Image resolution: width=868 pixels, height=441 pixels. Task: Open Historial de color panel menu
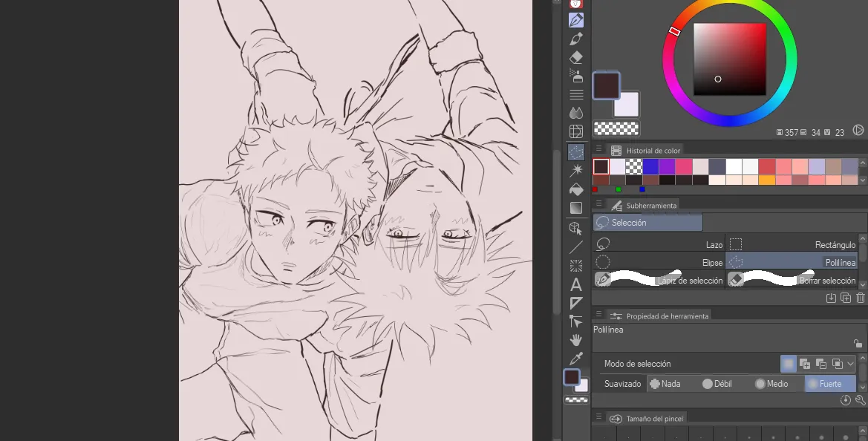598,149
